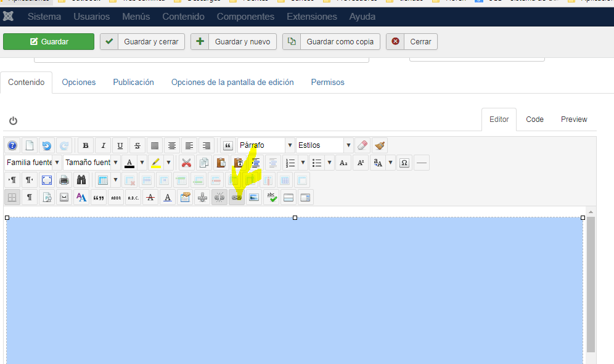Click the insert table icon
This screenshot has height=364, width=614.
pyautogui.click(x=102, y=180)
